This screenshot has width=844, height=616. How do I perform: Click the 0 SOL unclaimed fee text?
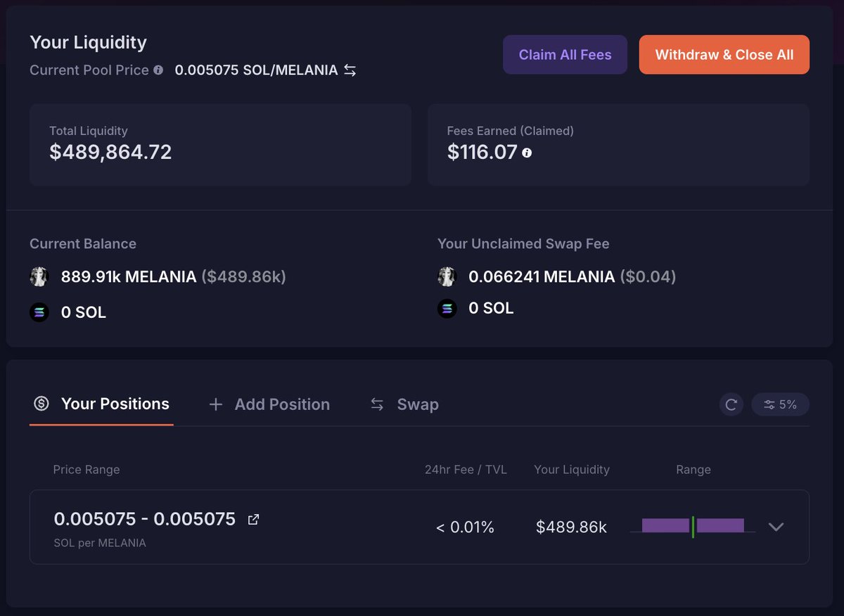[x=491, y=308]
